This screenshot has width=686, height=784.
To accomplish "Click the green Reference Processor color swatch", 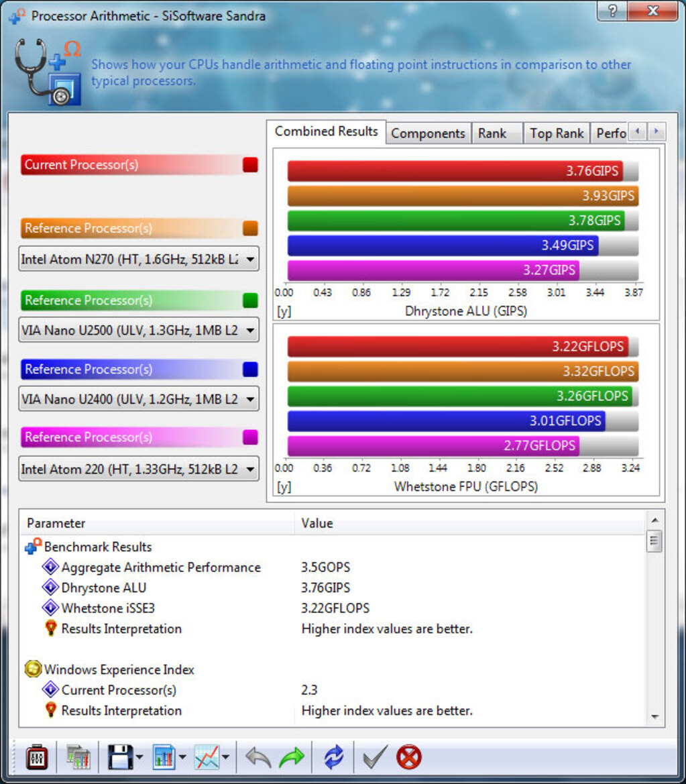I will [x=250, y=300].
